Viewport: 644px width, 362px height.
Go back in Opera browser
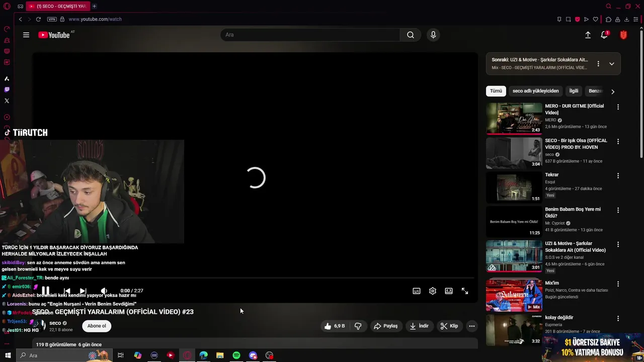20,19
